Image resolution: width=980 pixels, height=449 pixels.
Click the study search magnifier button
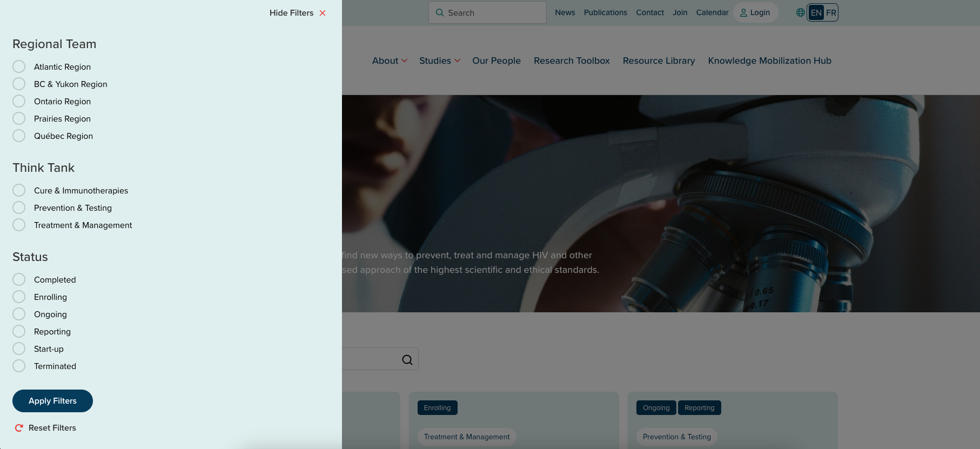coord(407,360)
